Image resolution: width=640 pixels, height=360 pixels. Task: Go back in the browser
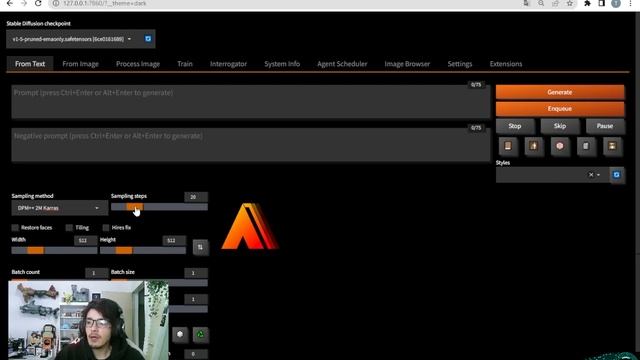pos(9,3)
